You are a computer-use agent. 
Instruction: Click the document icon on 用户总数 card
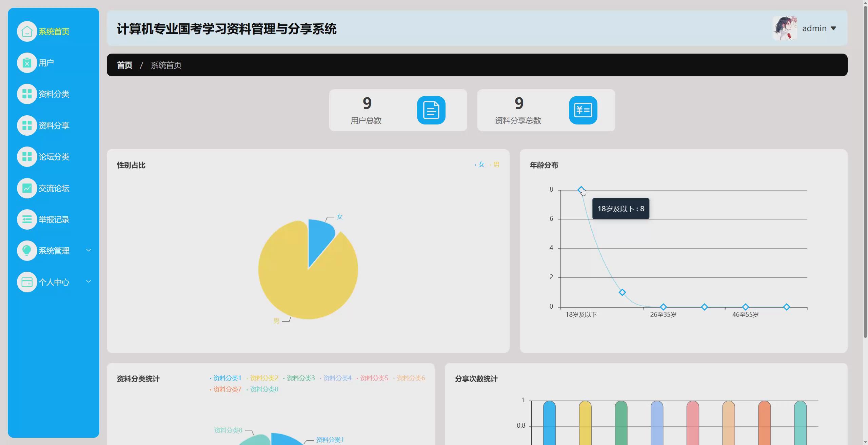click(x=431, y=110)
